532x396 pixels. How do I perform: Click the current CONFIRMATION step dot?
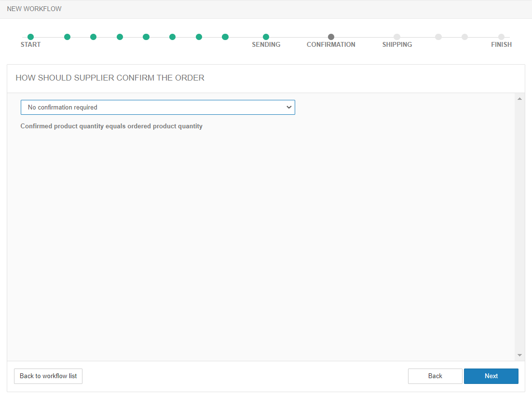[x=331, y=37]
